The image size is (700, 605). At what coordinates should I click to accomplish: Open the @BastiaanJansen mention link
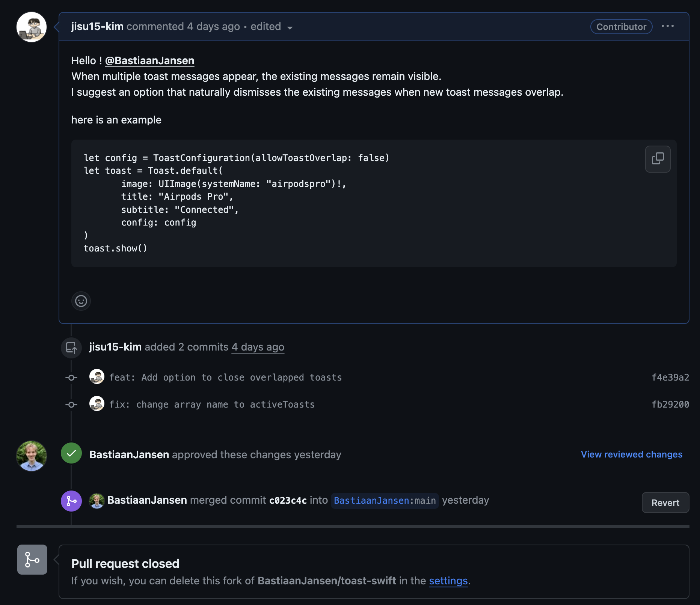149,61
